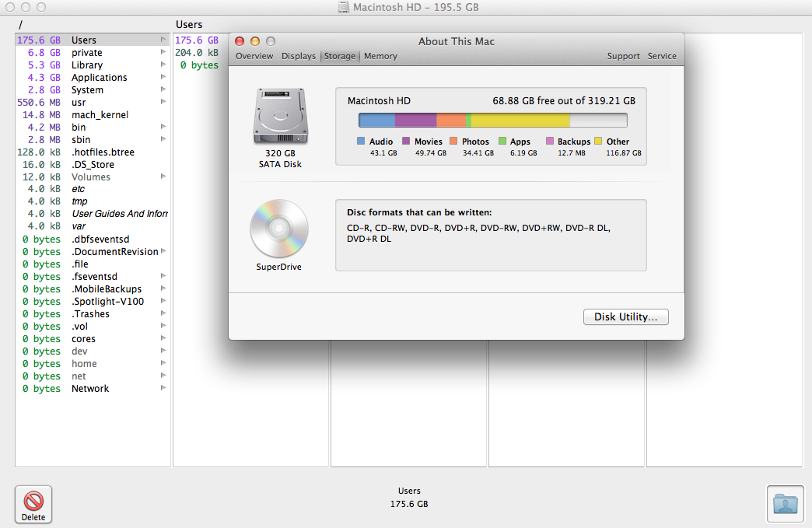The height and width of the screenshot is (528, 812).
Task: Select the tmp row
Action: pos(93,201)
